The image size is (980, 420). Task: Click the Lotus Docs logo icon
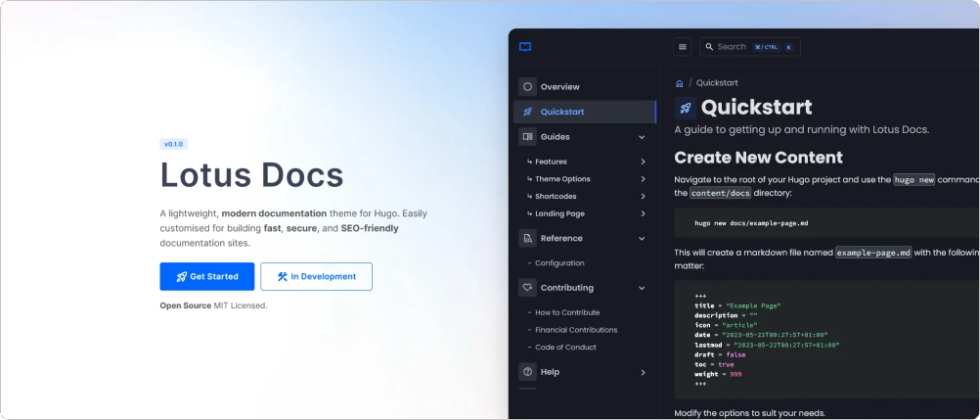525,47
